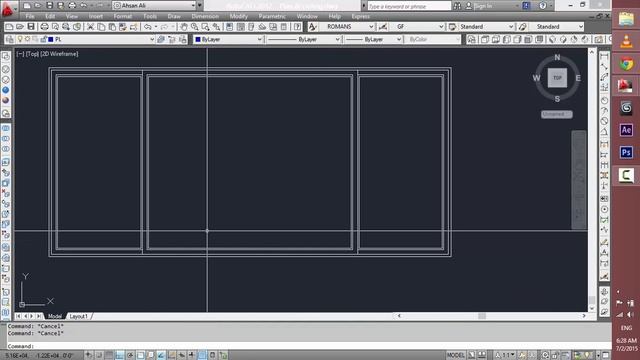Switch to the Layout1 tab

click(x=78, y=316)
